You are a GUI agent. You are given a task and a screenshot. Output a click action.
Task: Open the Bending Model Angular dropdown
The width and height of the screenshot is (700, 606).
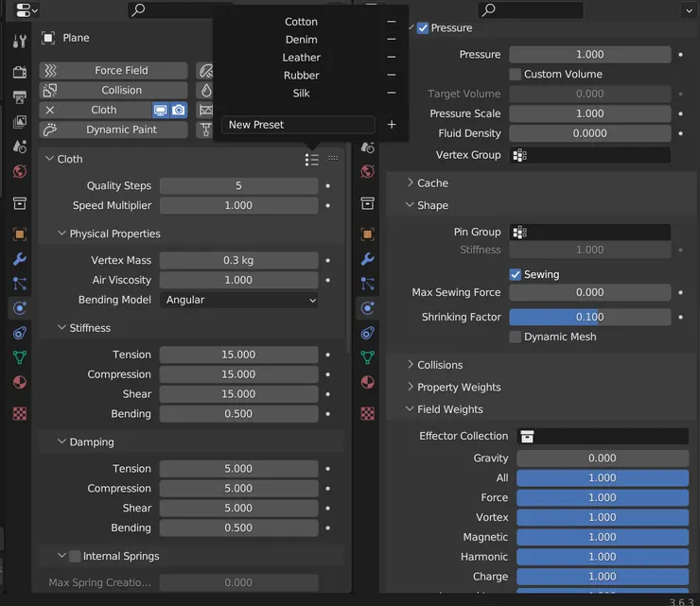pos(239,300)
